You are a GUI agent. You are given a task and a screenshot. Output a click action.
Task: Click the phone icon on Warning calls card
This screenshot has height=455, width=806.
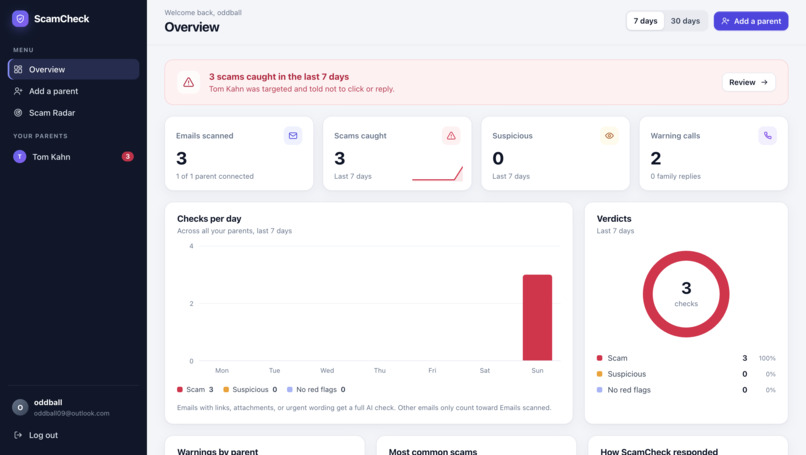[767, 136]
